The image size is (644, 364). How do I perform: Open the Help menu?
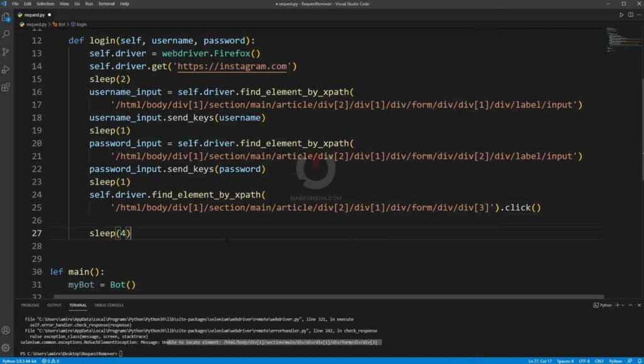(x=125, y=4)
